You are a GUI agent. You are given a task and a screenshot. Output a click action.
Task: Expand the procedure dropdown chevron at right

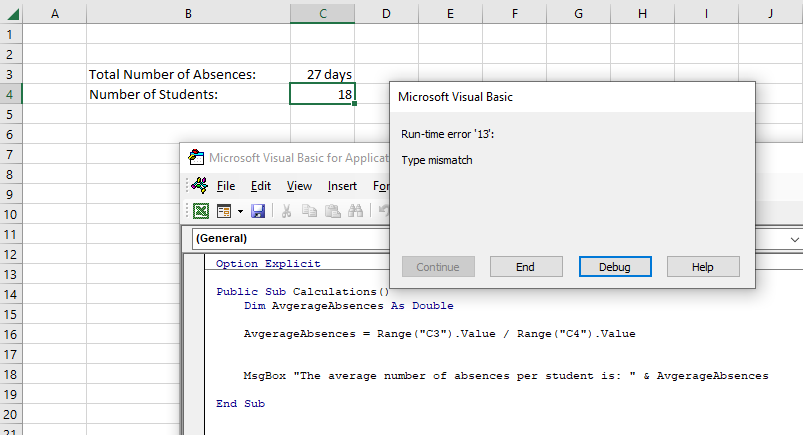(x=794, y=239)
